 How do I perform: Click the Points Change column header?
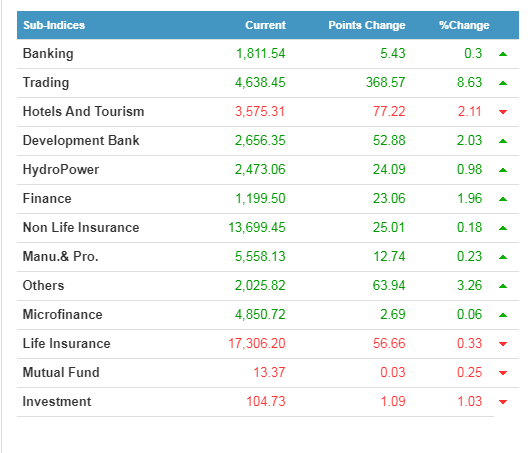point(367,25)
